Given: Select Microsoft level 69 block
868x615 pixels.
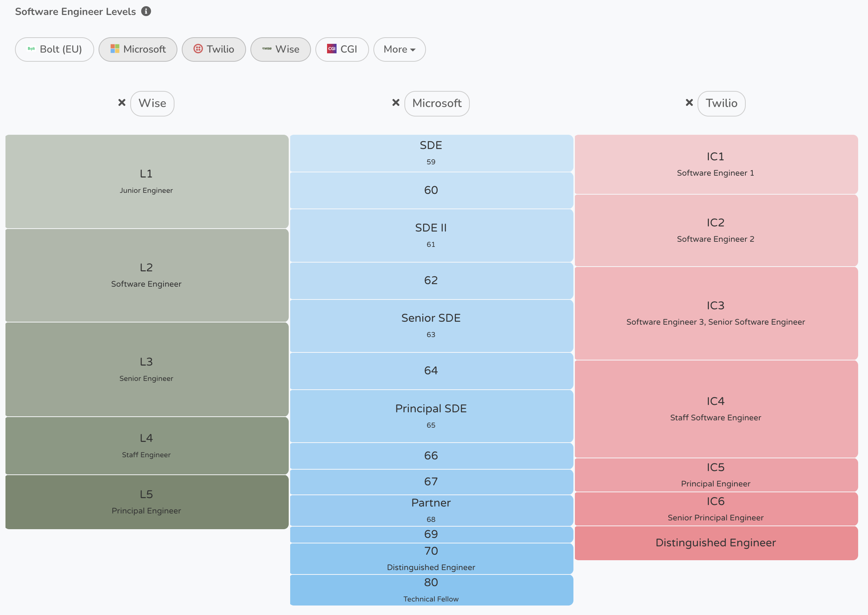Looking at the screenshot, I should coord(431,534).
